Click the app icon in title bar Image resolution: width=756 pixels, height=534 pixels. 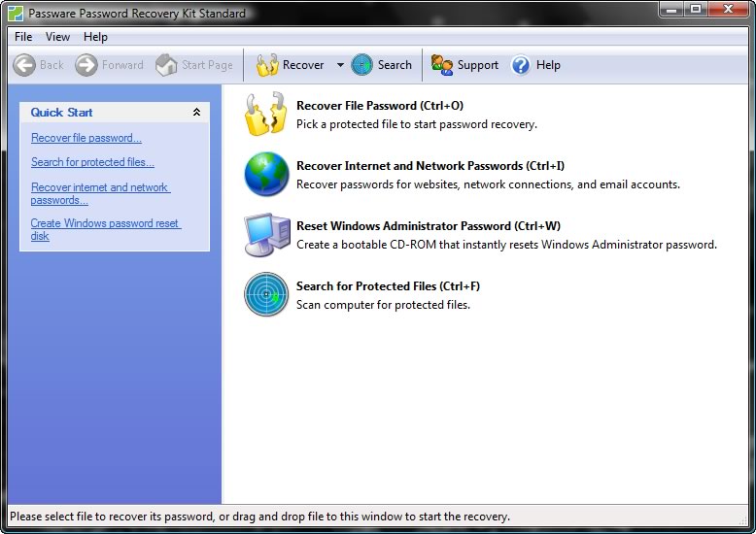15,14
